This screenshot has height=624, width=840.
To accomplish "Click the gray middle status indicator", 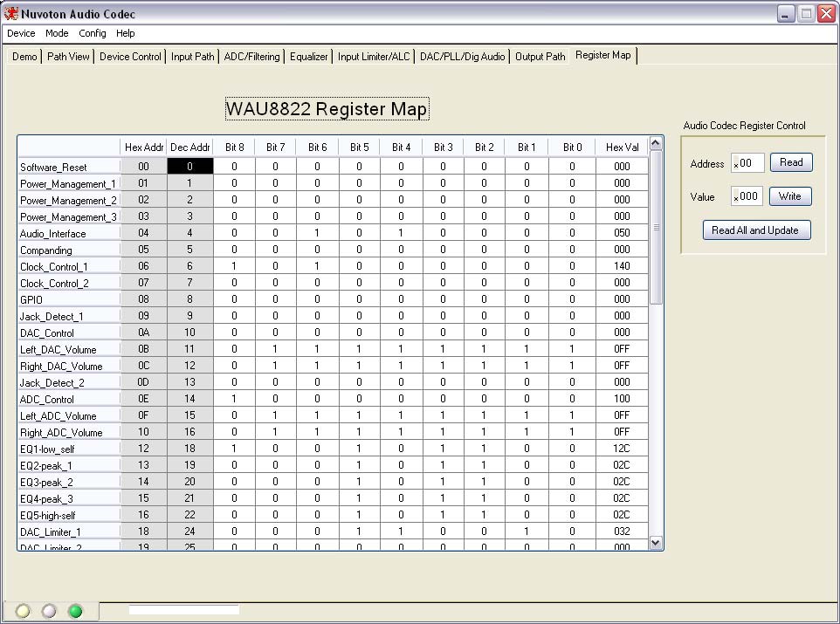I will click(49, 611).
